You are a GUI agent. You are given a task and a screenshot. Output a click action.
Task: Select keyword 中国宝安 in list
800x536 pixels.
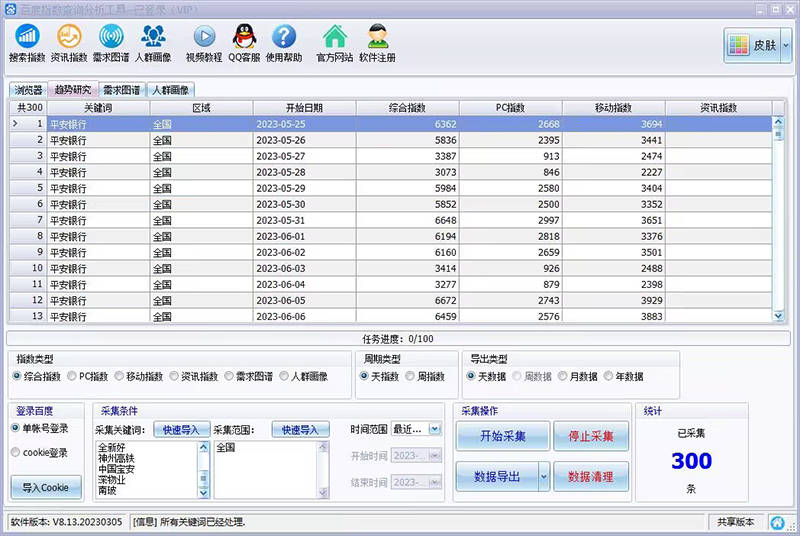[116, 469]
